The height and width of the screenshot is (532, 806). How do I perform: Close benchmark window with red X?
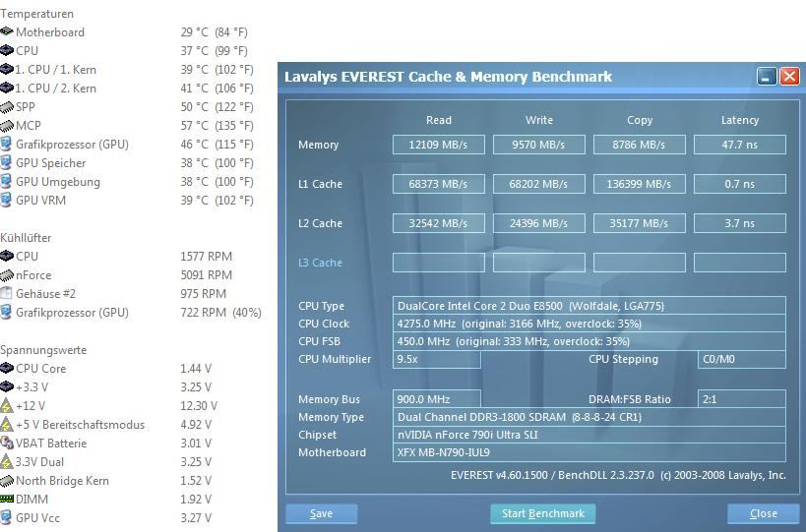(x=789, y=77)
